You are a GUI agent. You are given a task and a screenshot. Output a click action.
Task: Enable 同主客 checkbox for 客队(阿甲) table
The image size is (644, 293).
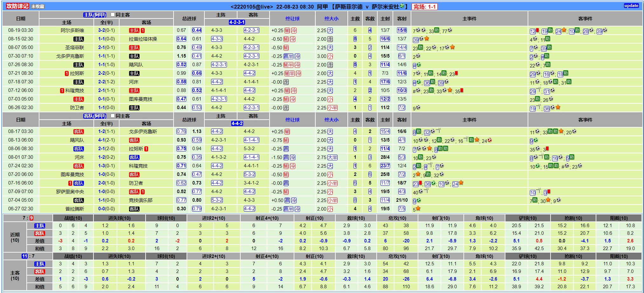tap(113, 116)
